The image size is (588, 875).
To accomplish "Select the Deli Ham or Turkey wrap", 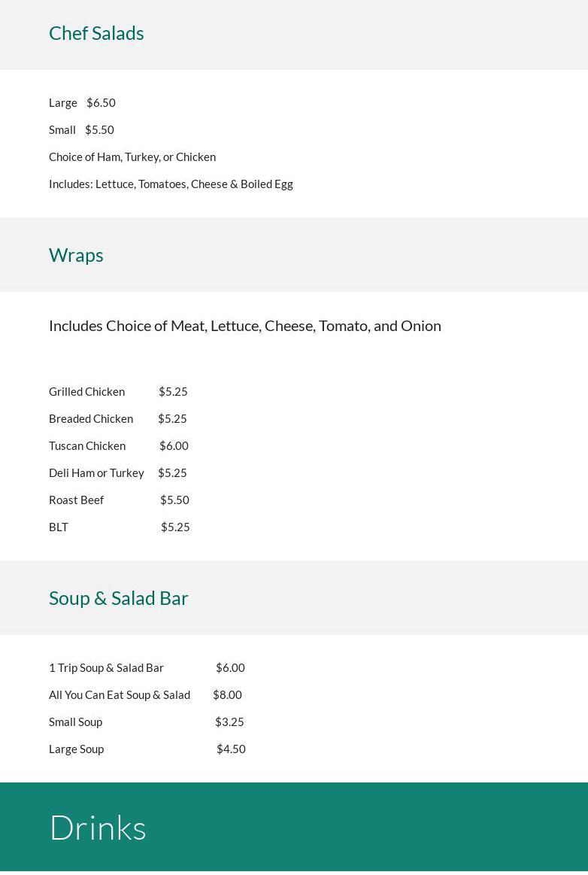I will pyautogui.click(x=96, y=472).
